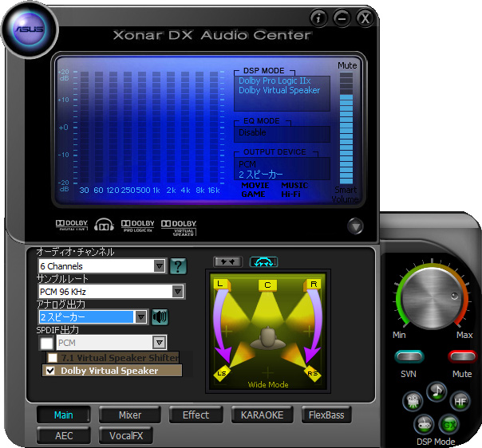Image resolution: width=482 pixels, height=448 pixels.
Task: Click the Dolby Pro Logic IIx logo
Action: (x=138, y=226)
